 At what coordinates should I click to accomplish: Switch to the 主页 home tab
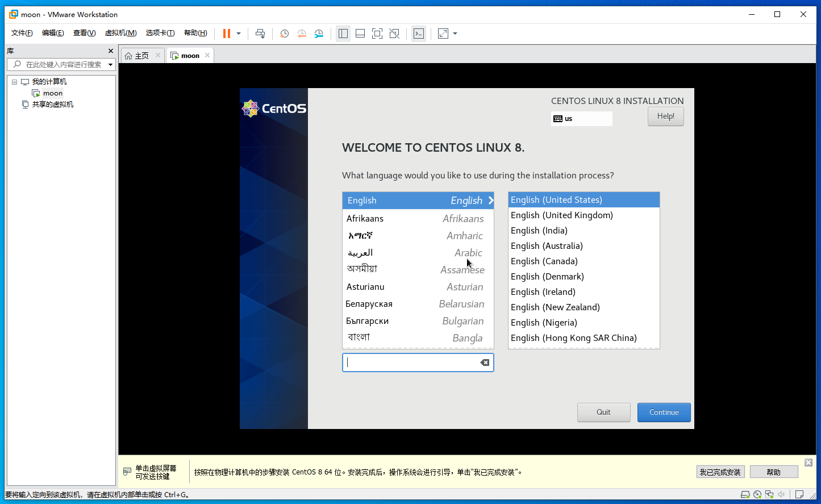[x=141, y=56]
